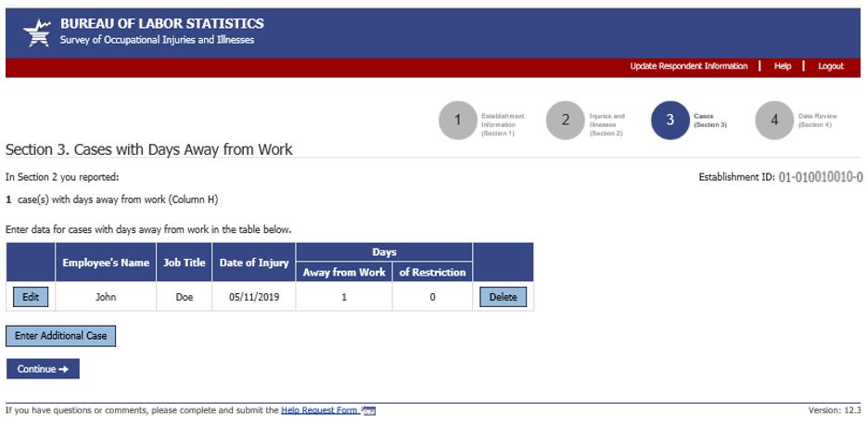Click the Data Review (Section 4) label
Viewport: 868px width, 424px height.
(817, 121)
